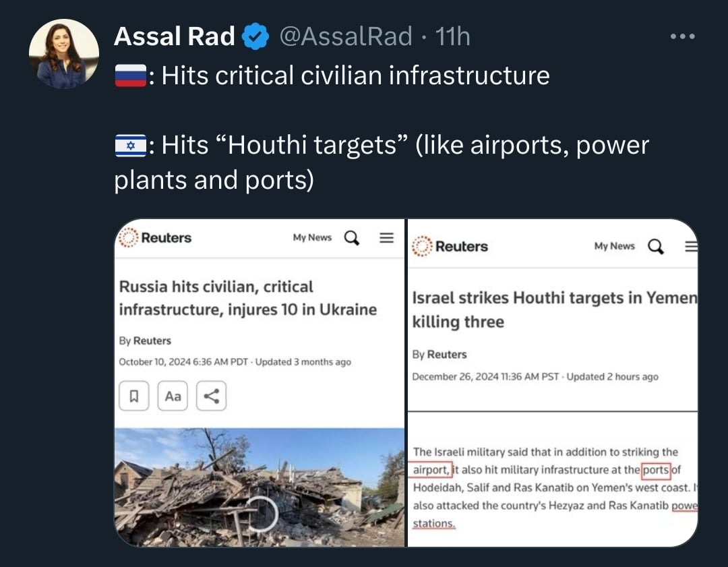This screenshot has height=567, width=728.
Task: Click the 11h tweet timestamp
Action: point(453,36)
